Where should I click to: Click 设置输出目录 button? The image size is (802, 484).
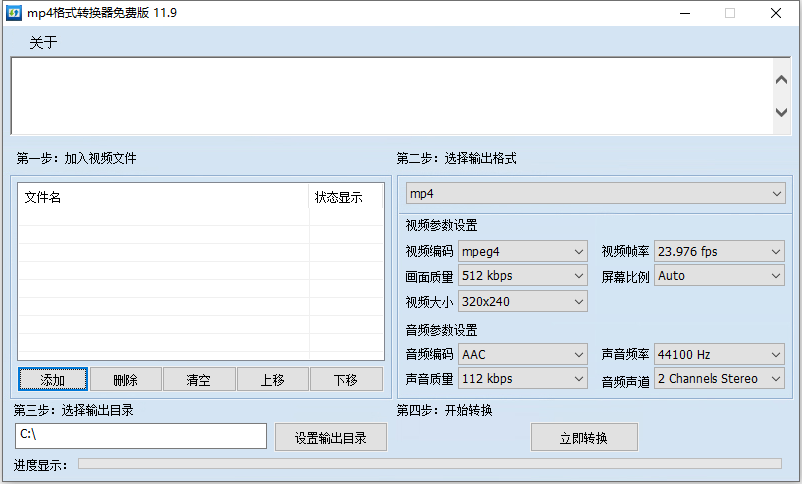pos(330,437)
